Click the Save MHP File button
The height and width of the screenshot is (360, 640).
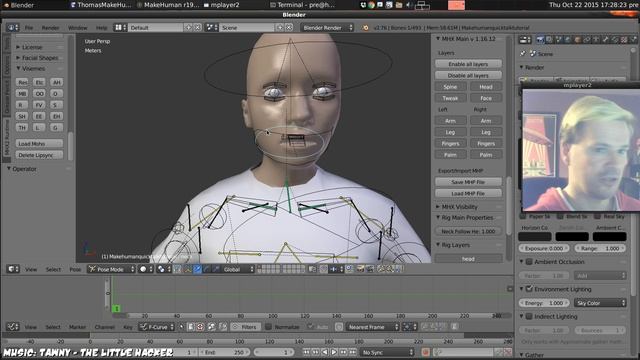point(468,182)
